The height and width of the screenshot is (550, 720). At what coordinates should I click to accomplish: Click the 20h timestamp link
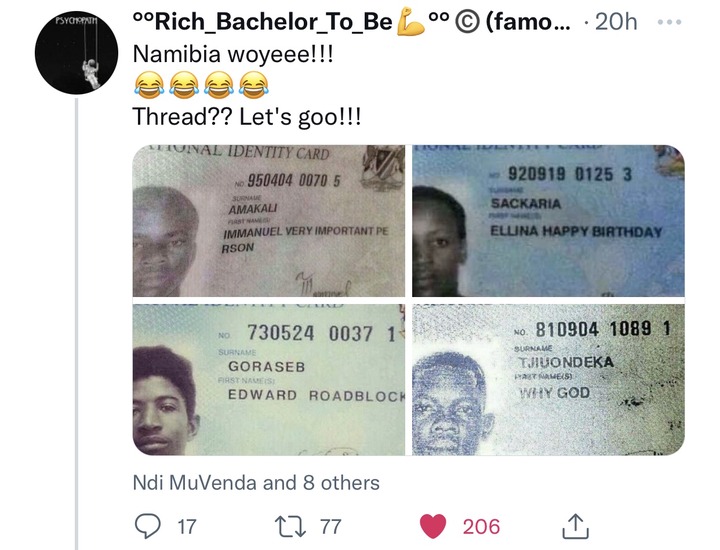pos(616,22)
